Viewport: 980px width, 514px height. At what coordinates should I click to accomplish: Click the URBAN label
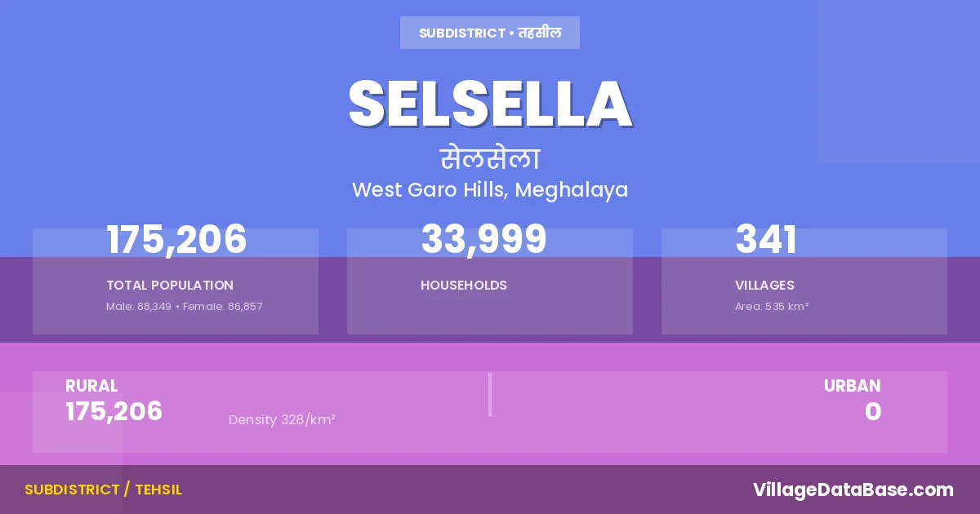[x=852, y=386]
